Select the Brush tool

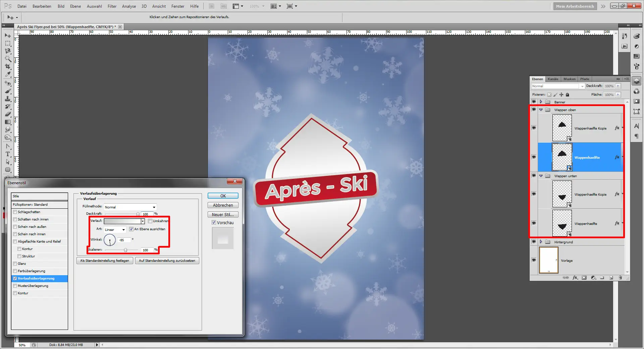pyautogui.click(x=7, y=91)
